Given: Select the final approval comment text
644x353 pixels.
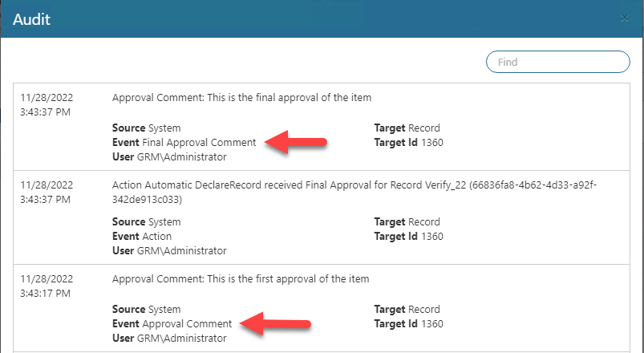Looking at the screenshot, I should (241, 98).
